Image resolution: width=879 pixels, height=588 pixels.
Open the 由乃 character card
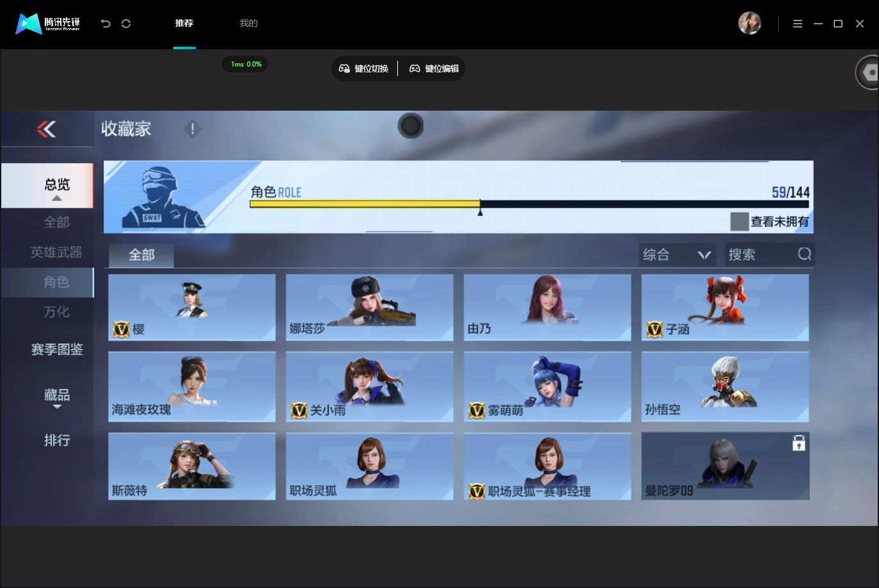coord(548,307)
